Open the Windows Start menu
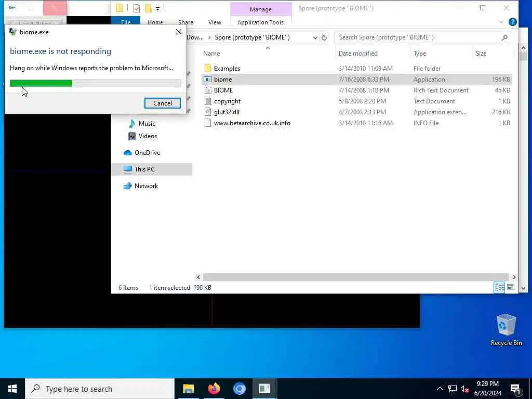The height and width of the screenshot is (399, 532). [x=12, y=389]
